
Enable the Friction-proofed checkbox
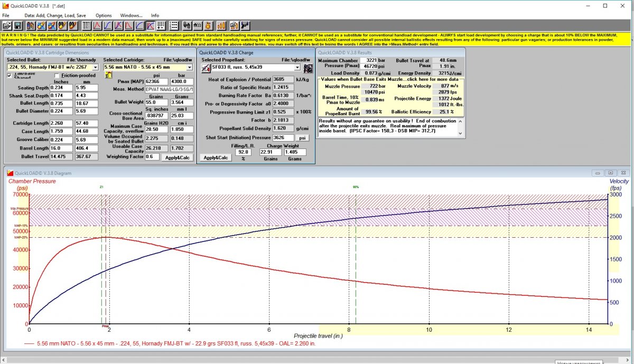pyautogui.click(x=57, y=76)
